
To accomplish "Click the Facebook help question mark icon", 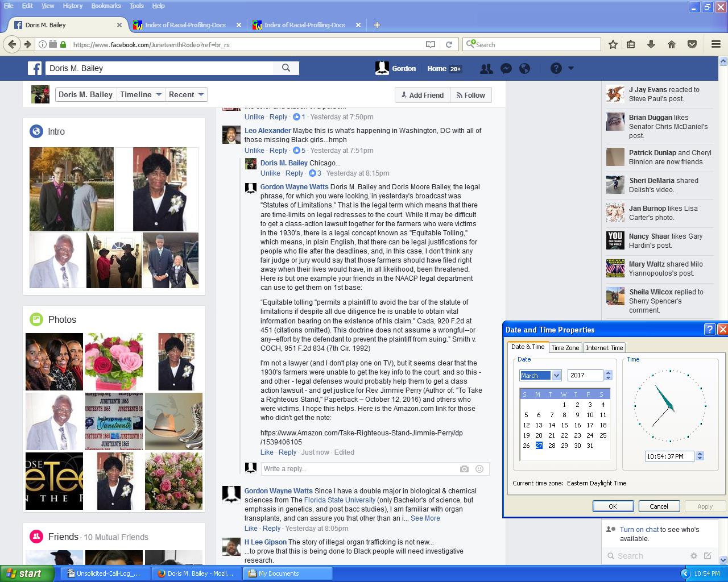I will point(556,69).
